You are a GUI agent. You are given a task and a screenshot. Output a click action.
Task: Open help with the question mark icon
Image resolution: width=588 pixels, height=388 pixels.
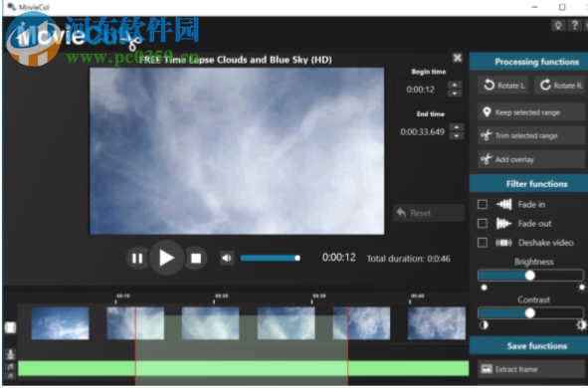coord(574,26)
